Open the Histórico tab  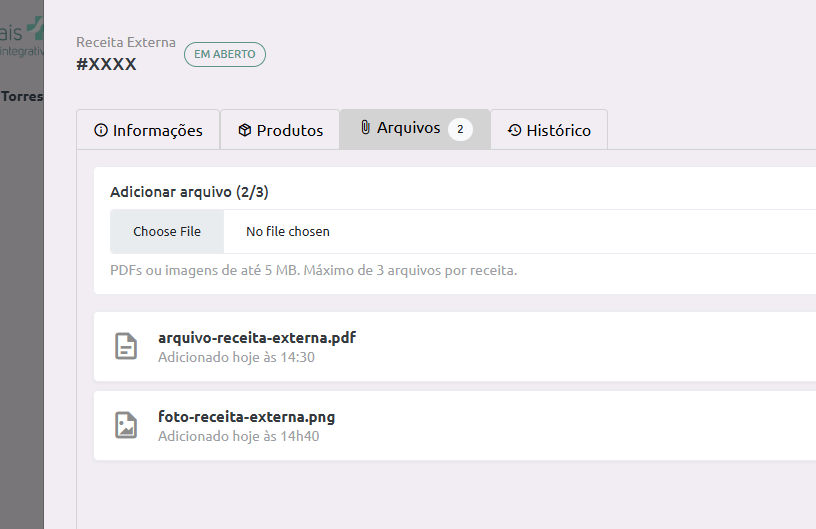549,130
